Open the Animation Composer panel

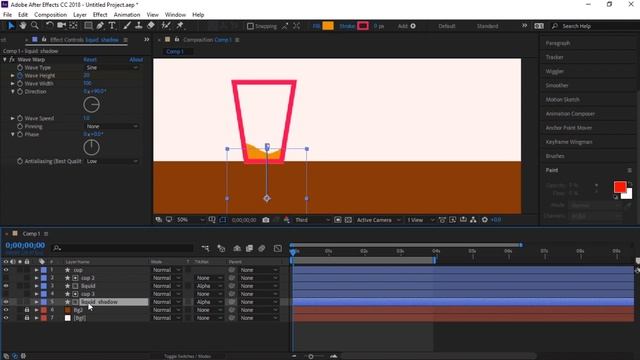click(x=570, y=114)
